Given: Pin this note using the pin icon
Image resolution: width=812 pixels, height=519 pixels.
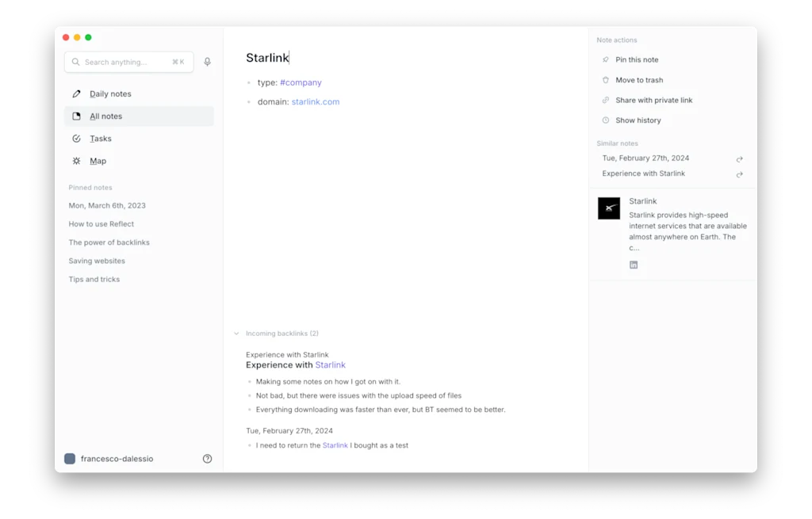Looking at the screenshot, I should [604, 59].
